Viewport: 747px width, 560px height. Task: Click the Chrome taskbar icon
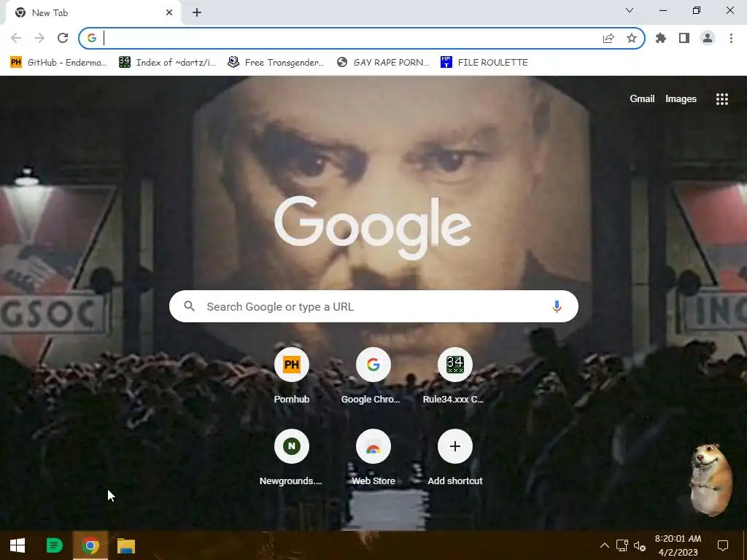(x=90, y=545)
